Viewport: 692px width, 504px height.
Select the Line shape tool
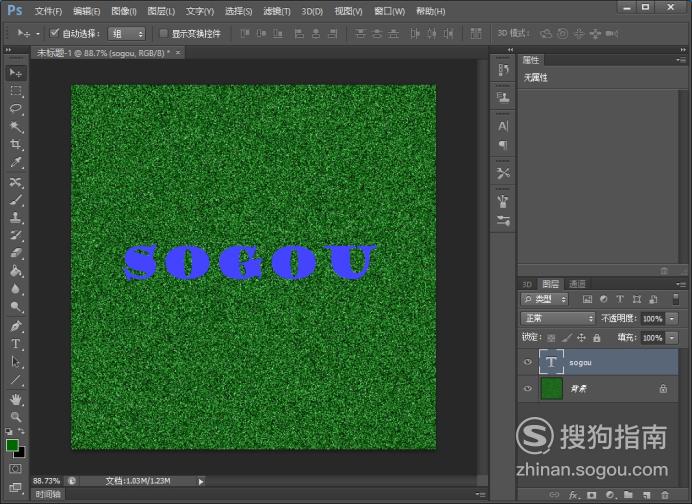[x=16, y=380]
